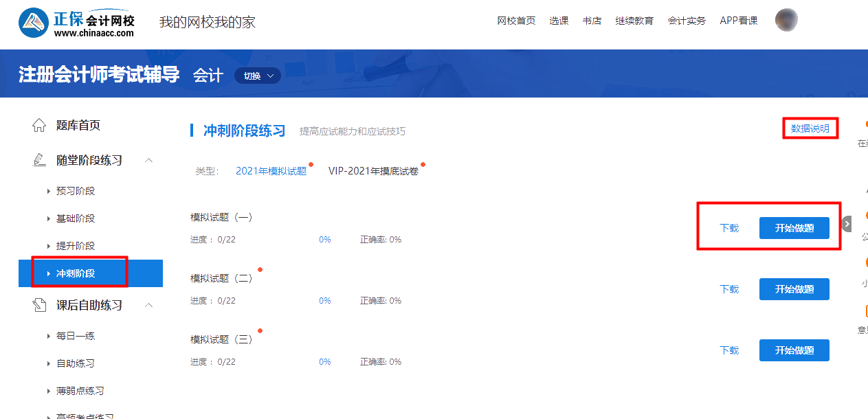This screenshot has height=419, width=868.
Task: Open 网校首页 in top navigation
Action: pyautogui.click(x=516, y=20)
